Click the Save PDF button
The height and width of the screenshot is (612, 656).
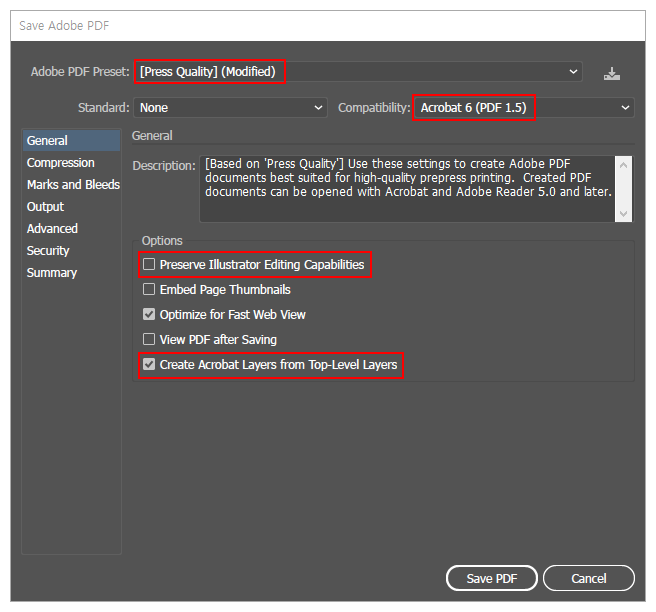coord(492,579)
